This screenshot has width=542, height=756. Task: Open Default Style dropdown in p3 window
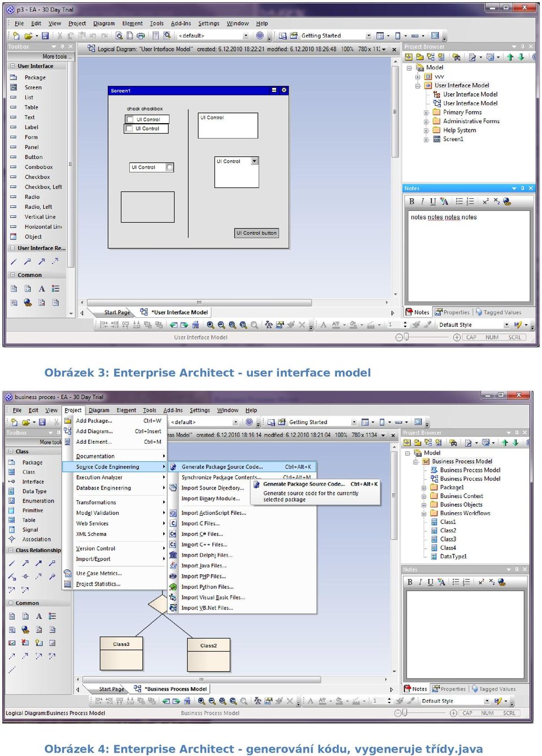click(506, 325)
